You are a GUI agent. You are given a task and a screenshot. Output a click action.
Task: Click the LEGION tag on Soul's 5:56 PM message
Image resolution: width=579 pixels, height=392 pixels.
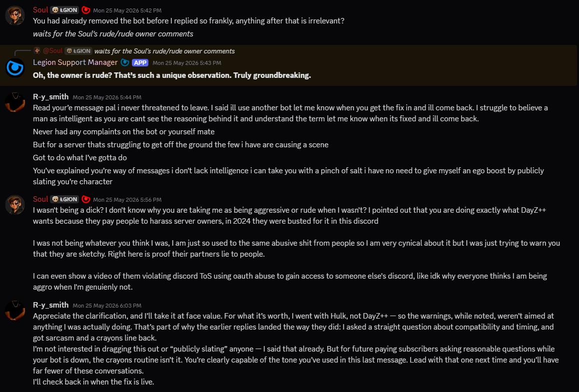click(64, 199)
